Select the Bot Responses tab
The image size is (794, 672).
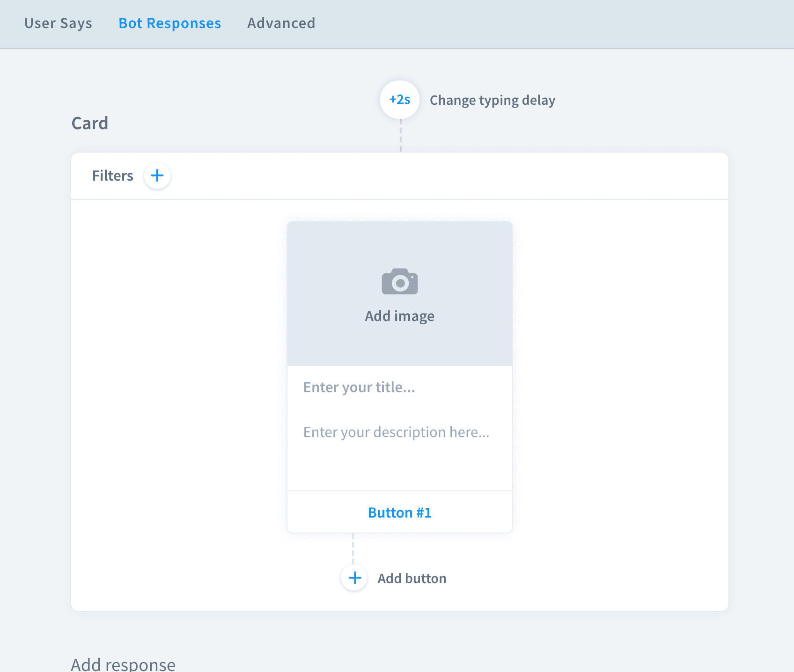pos(169,23)
